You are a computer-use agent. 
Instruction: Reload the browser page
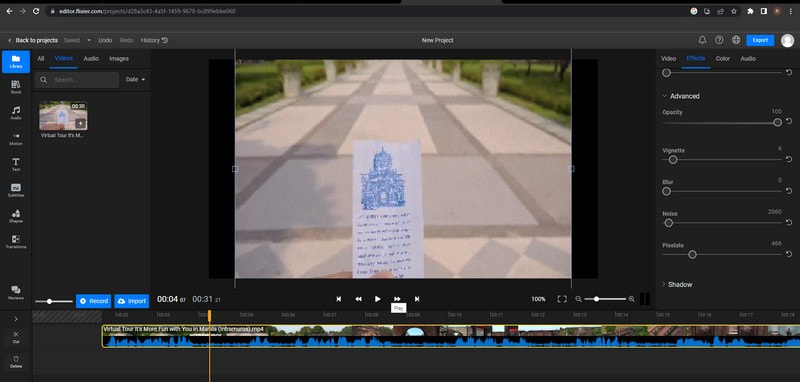click(36, 11)
